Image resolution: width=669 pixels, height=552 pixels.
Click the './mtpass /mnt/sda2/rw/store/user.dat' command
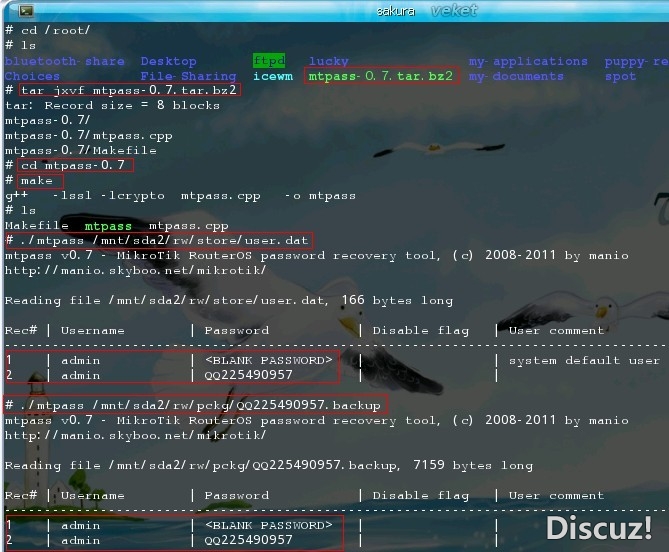point(164,241)
